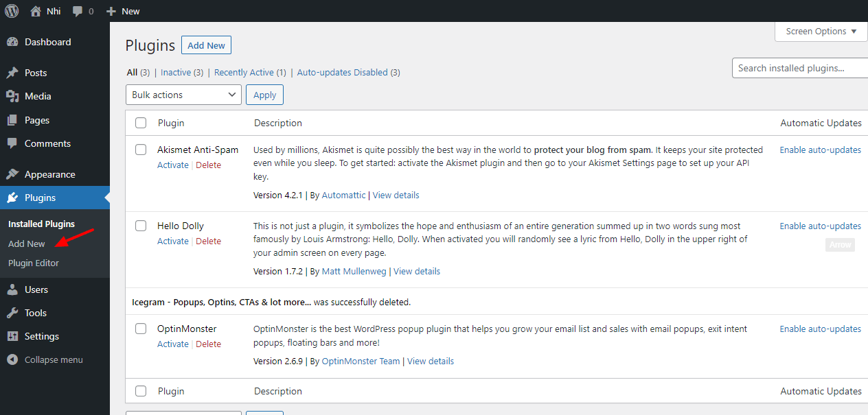Expand the Screen Options panel
Image resolution: width=868 pixels, height=415 pixels.
pyautogui.click(x=820, y=31)
